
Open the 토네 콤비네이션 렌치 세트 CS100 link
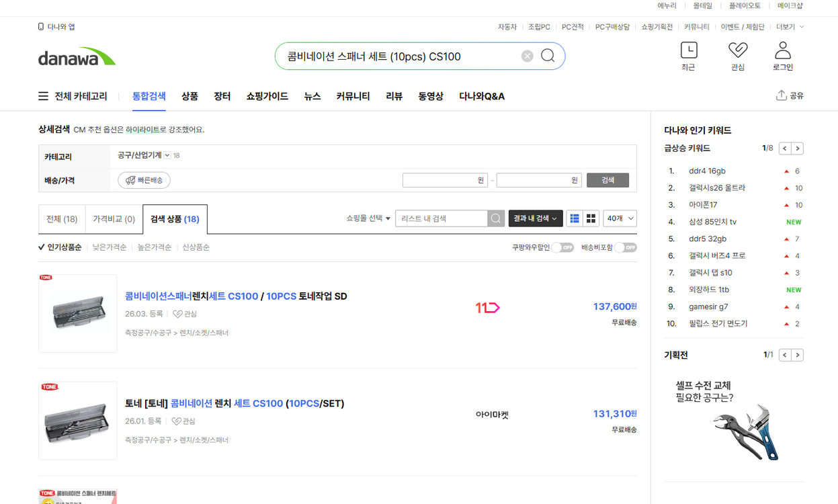click(x=235, y=404)
